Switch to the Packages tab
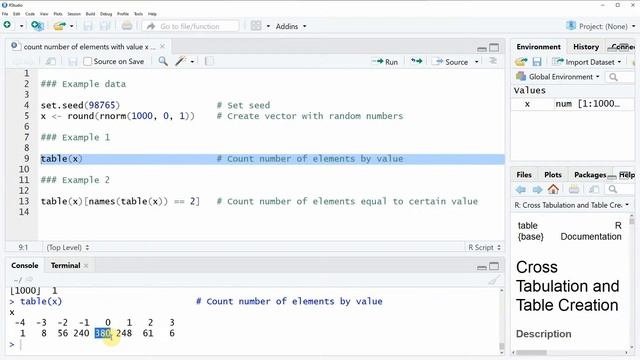This screenshot has height=360, width=640. coord(590,175)
